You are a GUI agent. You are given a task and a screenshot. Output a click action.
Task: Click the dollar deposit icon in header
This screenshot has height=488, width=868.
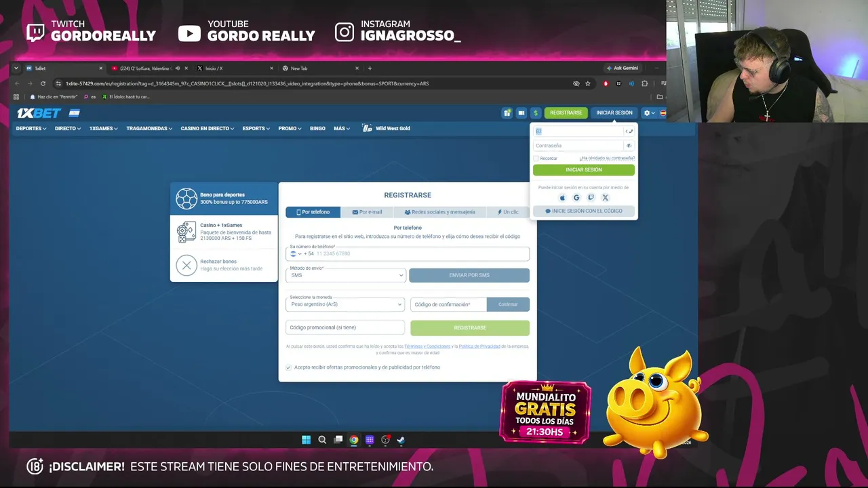[x=536, y=113]
